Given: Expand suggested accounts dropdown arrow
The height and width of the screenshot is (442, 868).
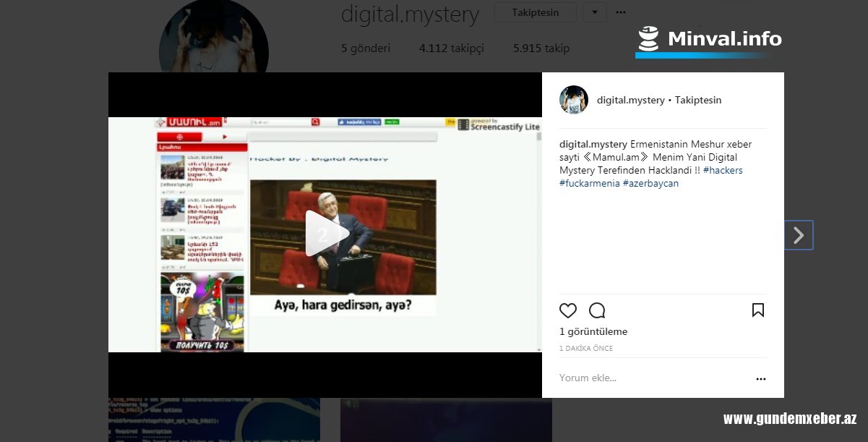Looking at the screenshot, I should coord(595,12).
